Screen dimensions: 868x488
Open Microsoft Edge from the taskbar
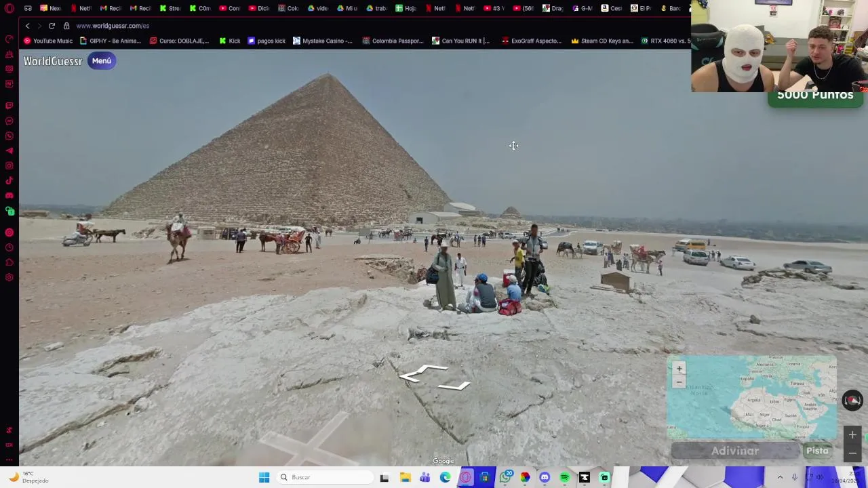(x=445, y=477)
